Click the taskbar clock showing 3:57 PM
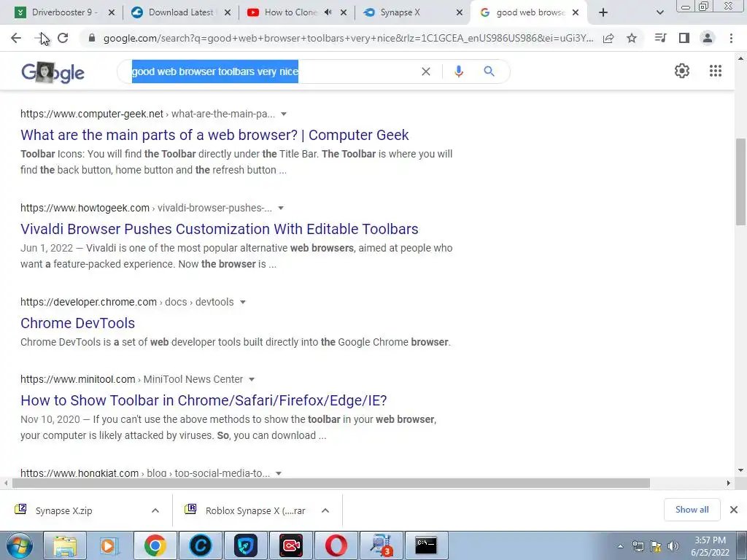747x560 pixels. 710,546
